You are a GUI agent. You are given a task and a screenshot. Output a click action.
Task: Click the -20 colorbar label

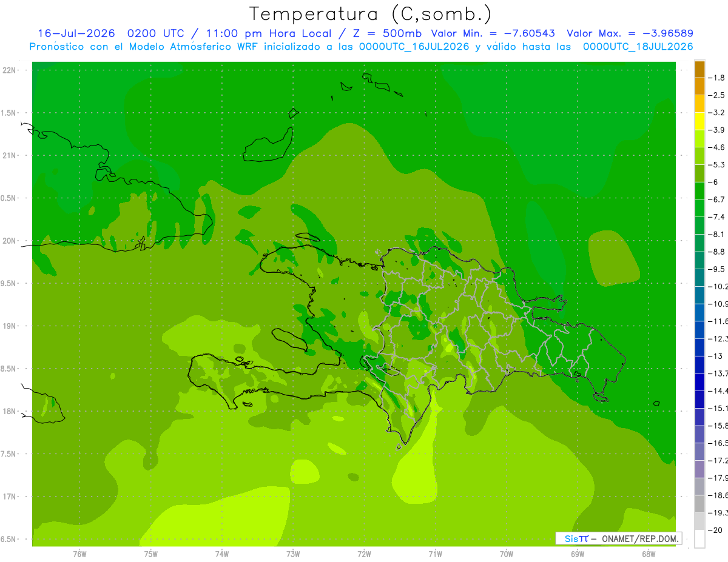715,530
